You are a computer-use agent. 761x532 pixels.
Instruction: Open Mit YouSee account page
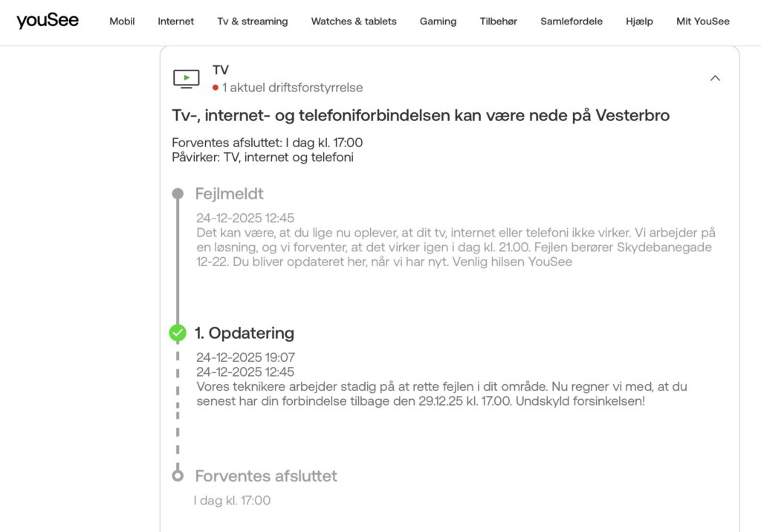[702, 22]
